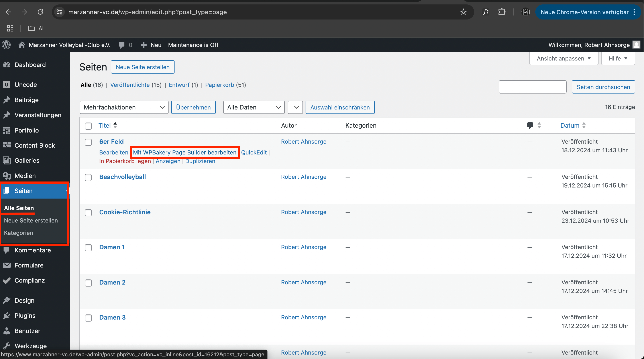The height and width of the screenshot is (359, 644).
Task: Expand Ansicht anpassen screen options
Action: click(563, 59)
